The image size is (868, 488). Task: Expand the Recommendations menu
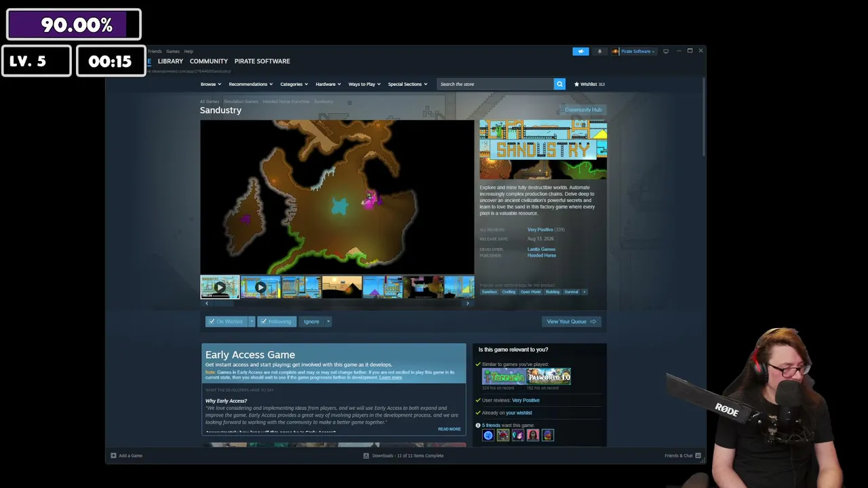tap(251, 84)
